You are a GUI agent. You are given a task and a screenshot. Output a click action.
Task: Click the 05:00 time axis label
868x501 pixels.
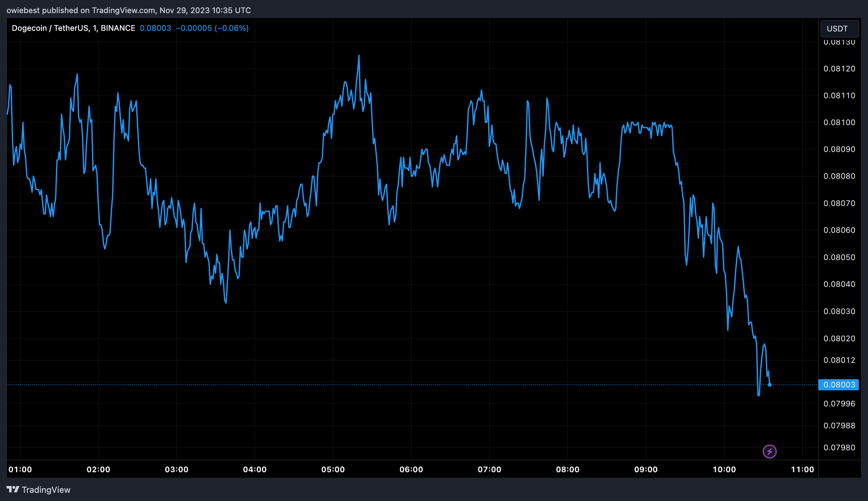click(x=333, y=469)
